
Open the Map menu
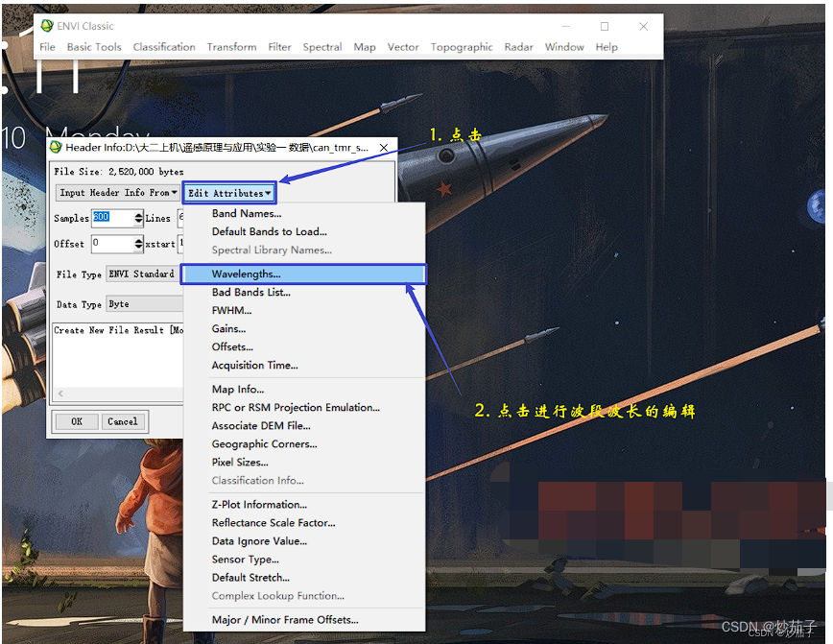click(365, 47)
